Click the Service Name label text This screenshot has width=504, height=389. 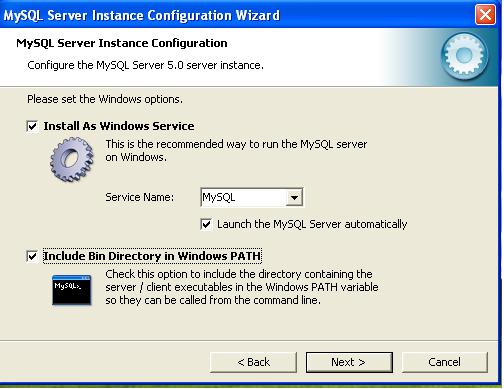(140, 197)
